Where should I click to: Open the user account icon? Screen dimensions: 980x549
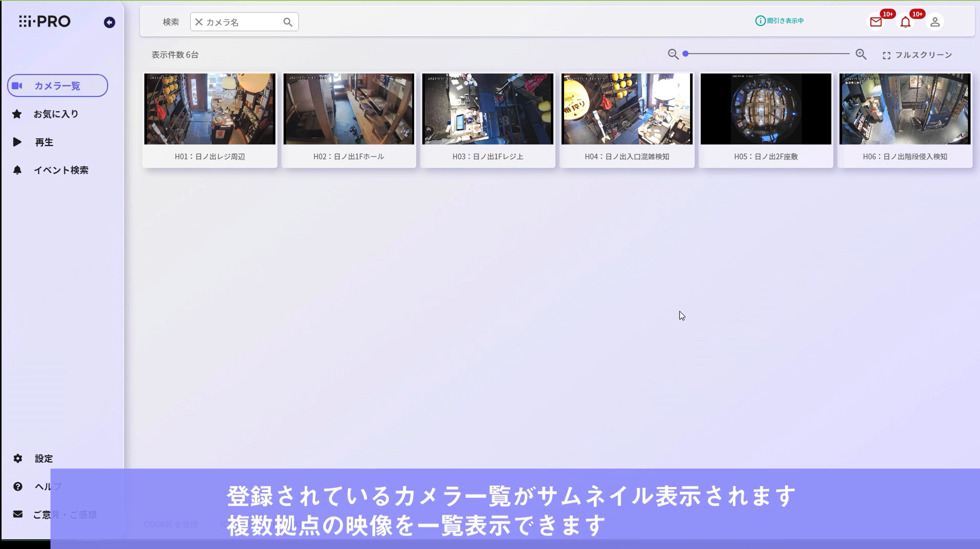pos(935,22)
